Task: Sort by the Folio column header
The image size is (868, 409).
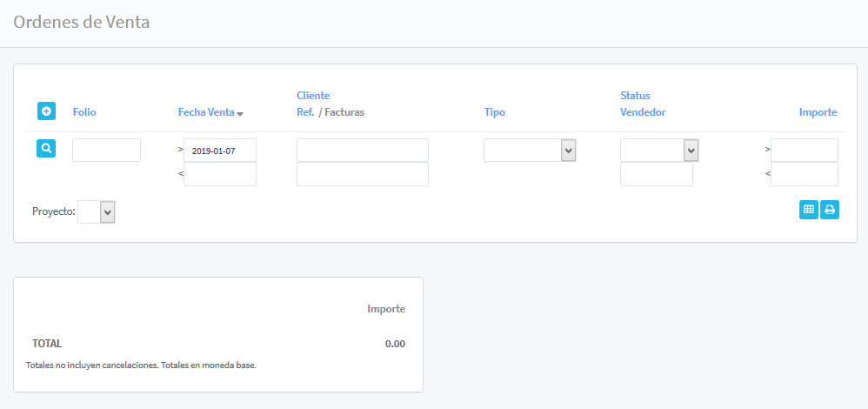Action: point(84,112)
